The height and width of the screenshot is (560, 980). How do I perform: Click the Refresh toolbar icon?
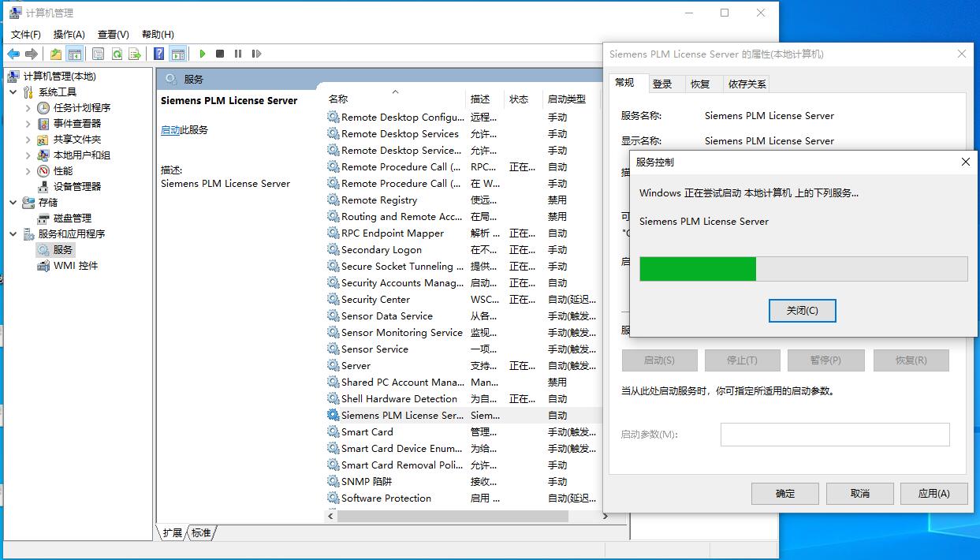point(117,54)
